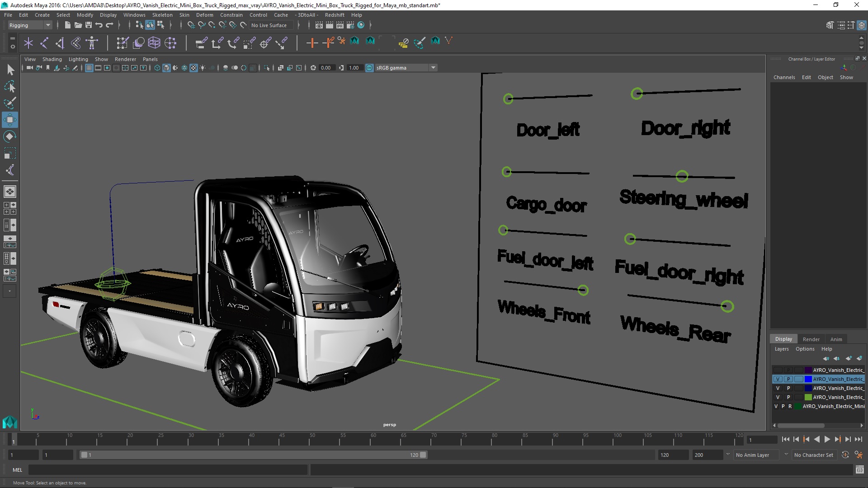Step forward one frame
Image resolution: width=868 pixels, height=488 pixels.
click(848, 439)
